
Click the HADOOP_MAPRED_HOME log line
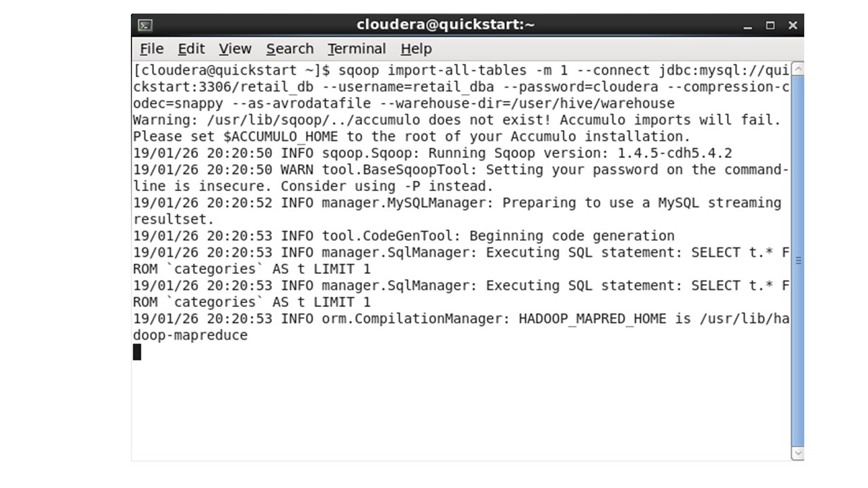(461, 327)
